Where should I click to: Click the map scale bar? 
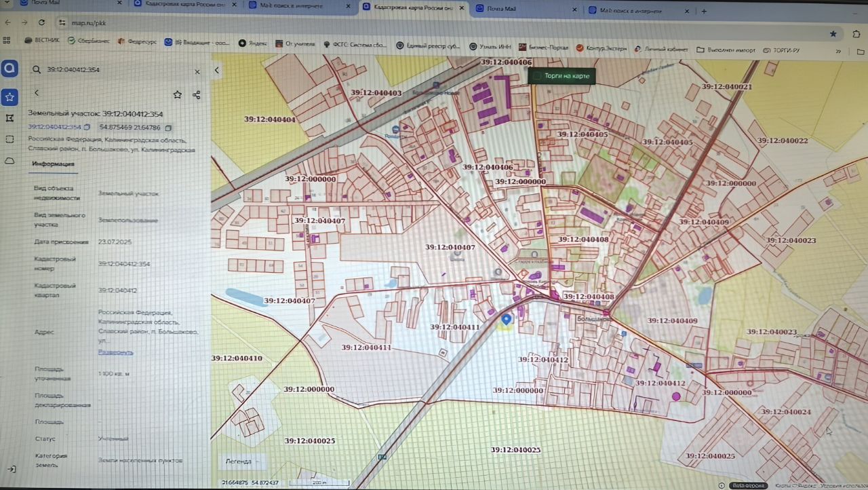pos(319,482)
